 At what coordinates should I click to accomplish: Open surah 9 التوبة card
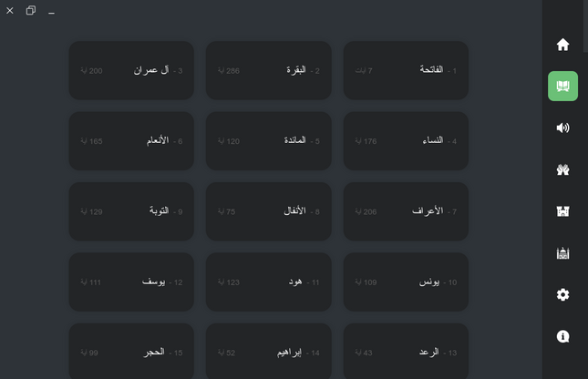(131, 211)
